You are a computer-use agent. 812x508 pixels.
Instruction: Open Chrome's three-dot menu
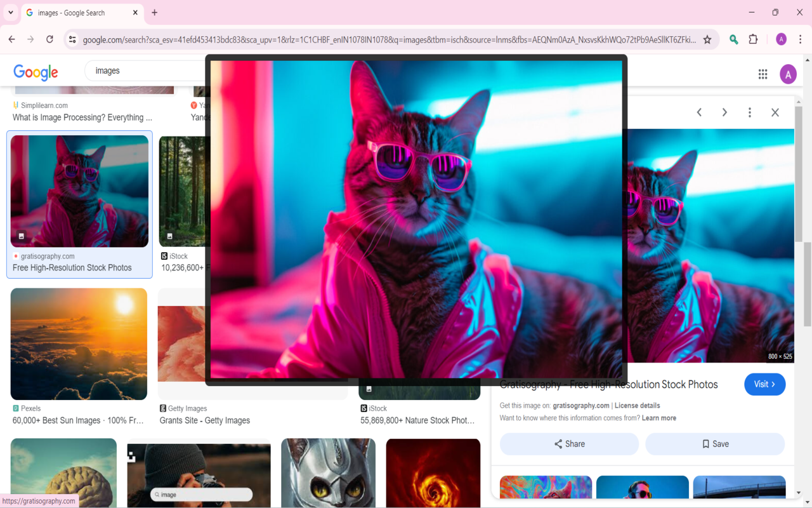tap(800, 39)
